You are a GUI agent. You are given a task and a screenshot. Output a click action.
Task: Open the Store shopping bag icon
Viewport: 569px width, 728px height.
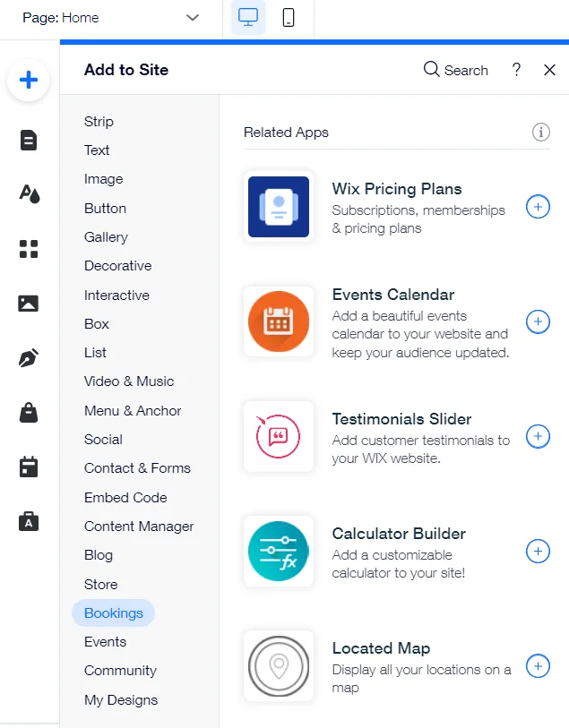click(29, 412)
